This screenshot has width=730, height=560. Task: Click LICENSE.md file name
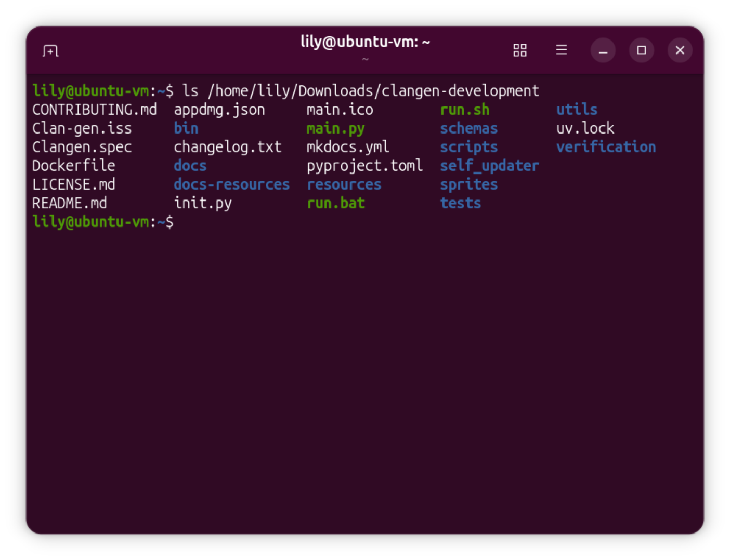(74, 184)
